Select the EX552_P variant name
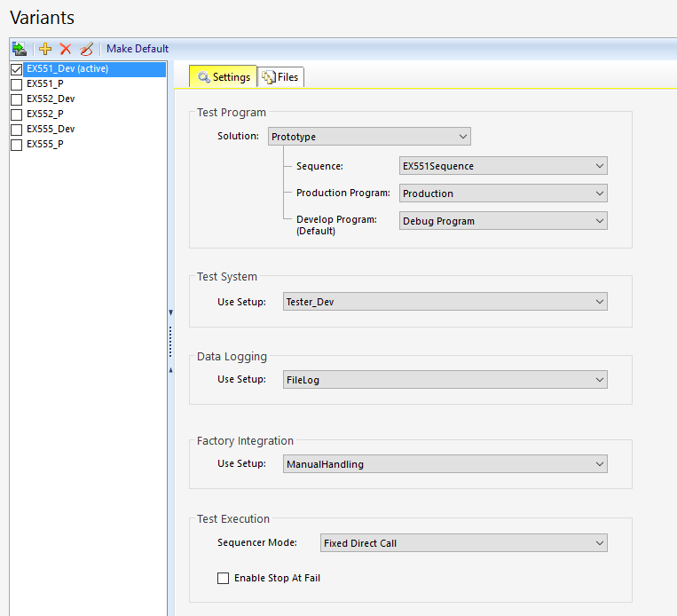The image size is (677, 616). [45, 114]
